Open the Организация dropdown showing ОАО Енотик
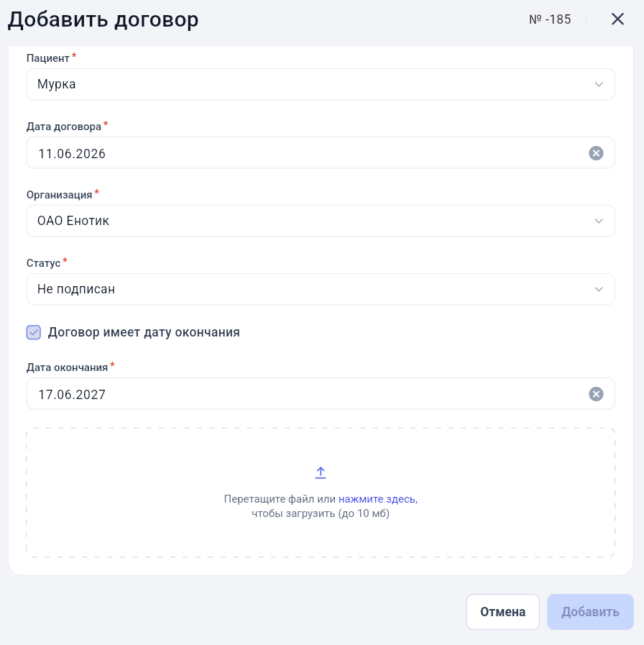The image size is (644, 645). coord(321,221)
